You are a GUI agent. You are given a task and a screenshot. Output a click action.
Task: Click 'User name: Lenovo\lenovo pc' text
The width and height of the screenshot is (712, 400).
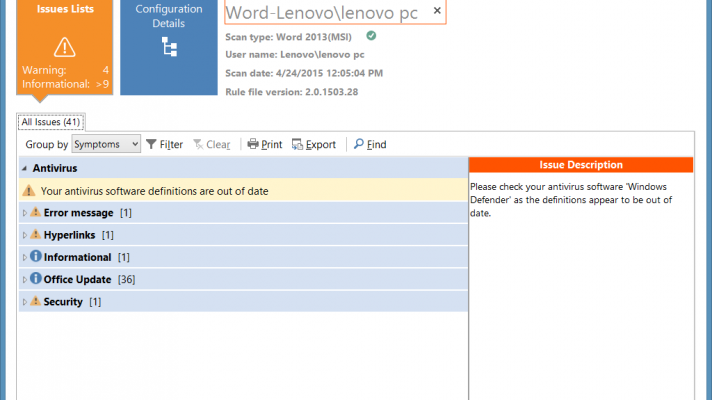(295, 54)
